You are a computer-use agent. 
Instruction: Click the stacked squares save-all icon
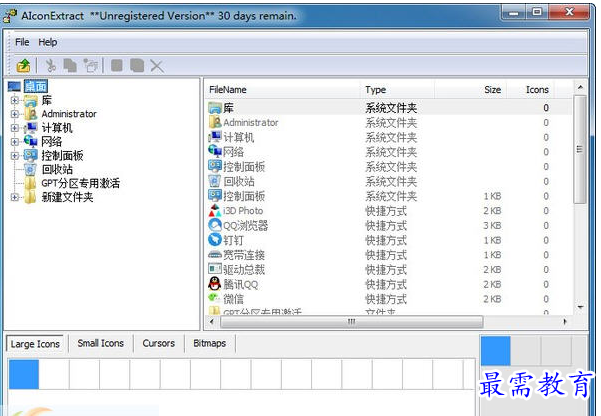(137, 66)
